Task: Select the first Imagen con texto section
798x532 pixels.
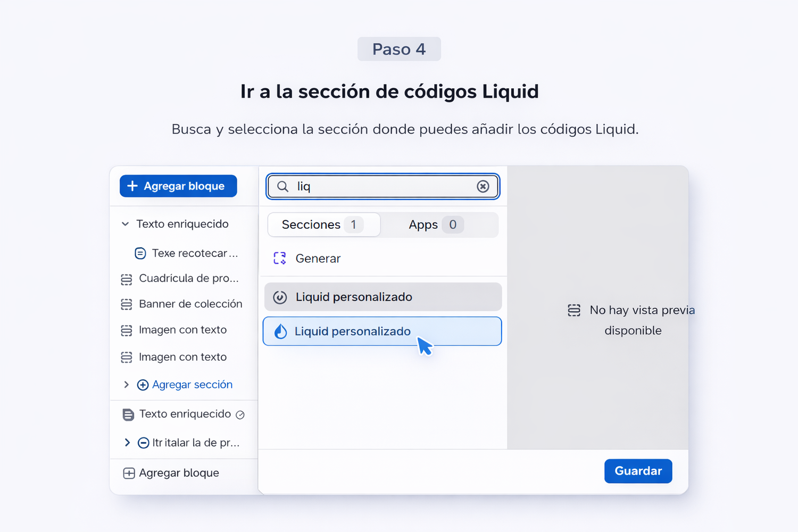Action: click(x=182, y=330)
